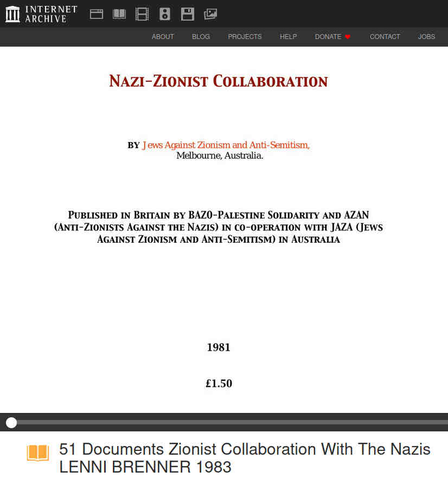The height and width of the screenshot is (478, 448).
Task: Open the Software floppy disk icon
Action: click(188, 14)
